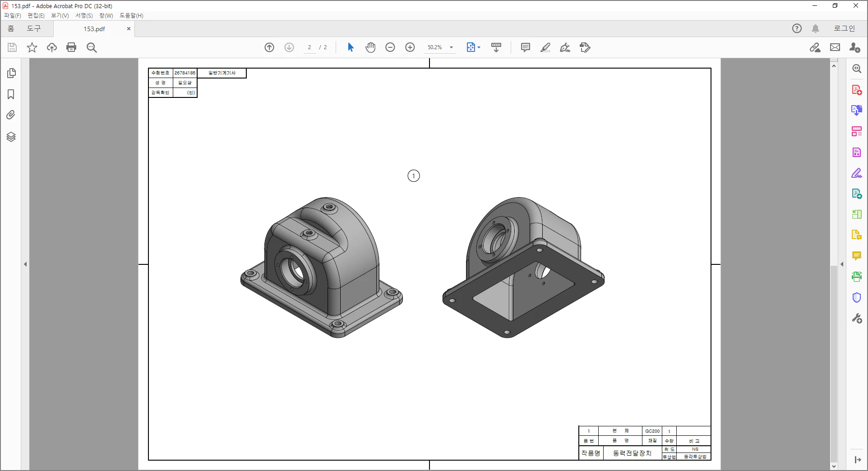Toggle the selection arrow tool

pos(350,47)
